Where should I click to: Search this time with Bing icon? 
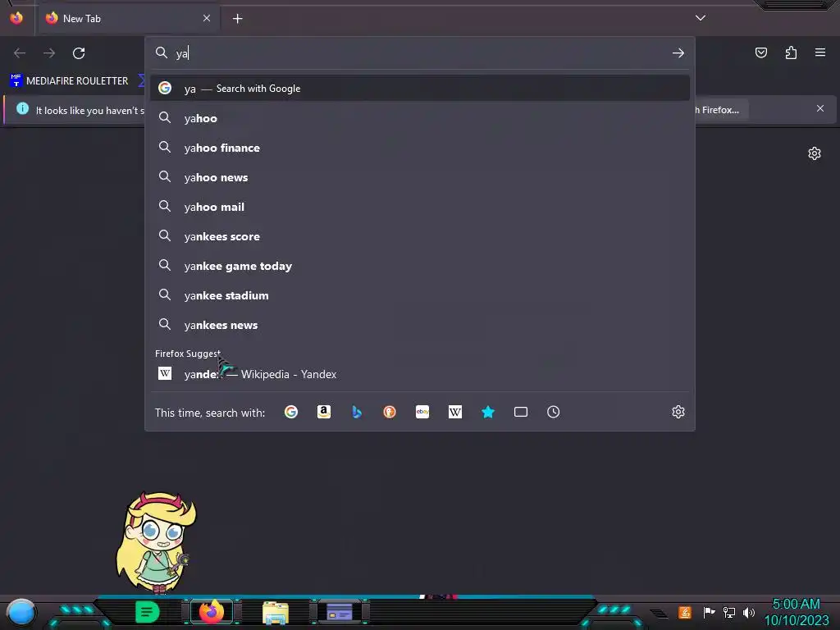357,412
